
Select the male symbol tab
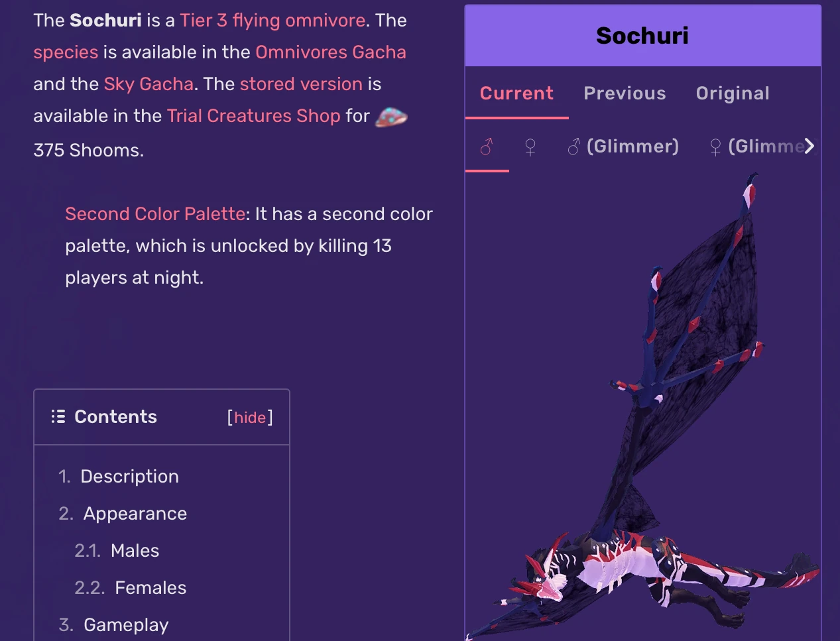tap(487, 146)
